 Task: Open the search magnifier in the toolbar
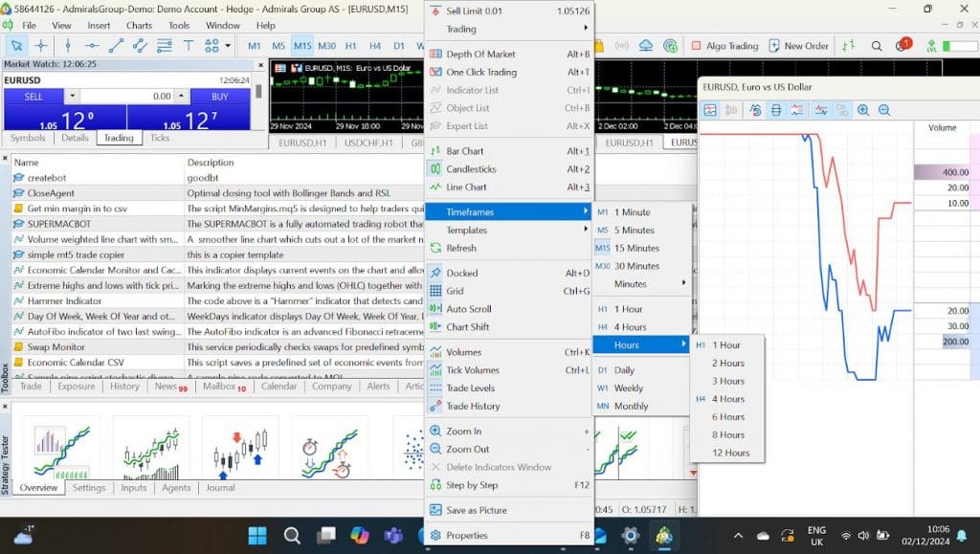[876, 45]
